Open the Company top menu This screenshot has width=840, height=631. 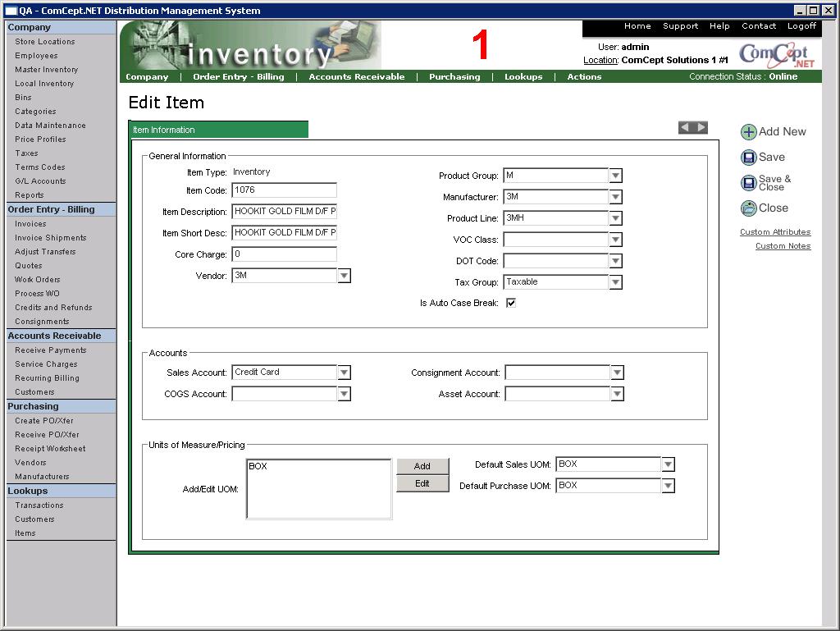[147, 76]
